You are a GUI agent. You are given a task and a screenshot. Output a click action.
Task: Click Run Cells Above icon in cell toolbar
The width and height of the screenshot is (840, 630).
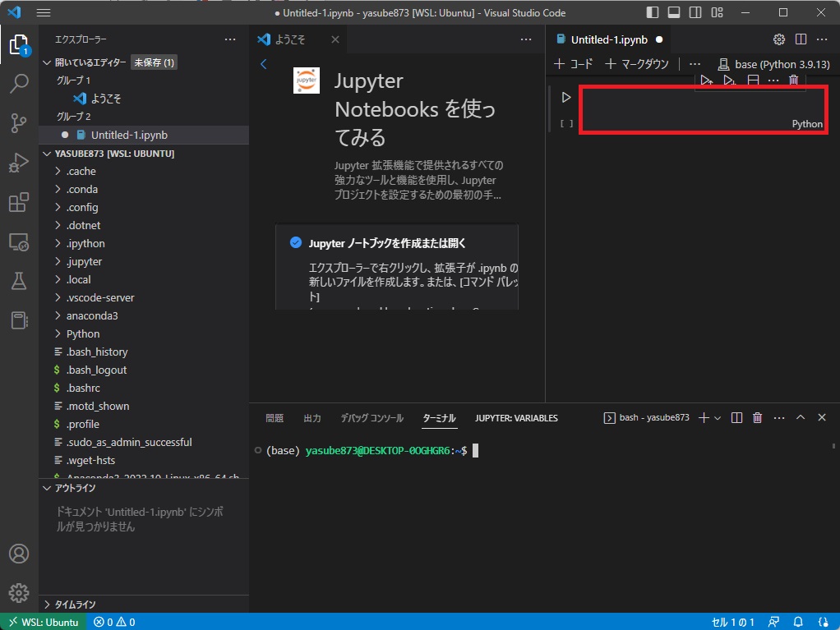pyautogui.click(x=707, y=80)
